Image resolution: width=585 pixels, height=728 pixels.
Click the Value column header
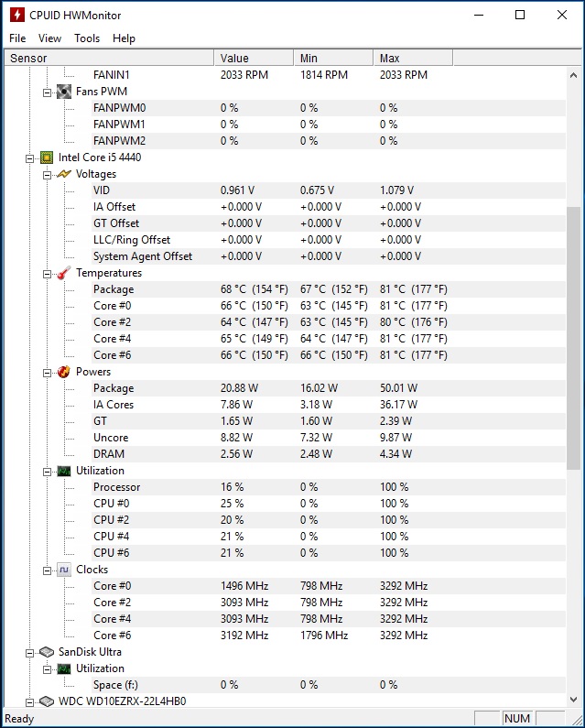(255, 59)
